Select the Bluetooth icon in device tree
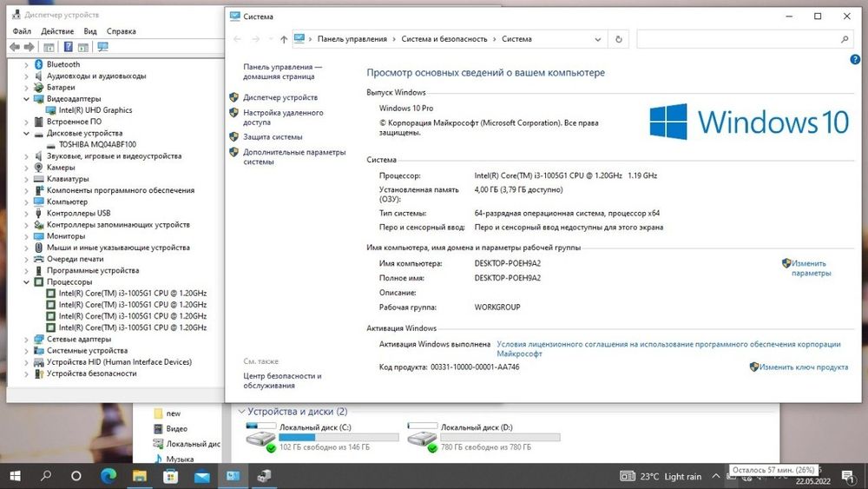868x489 pixels. pos(39,64)
